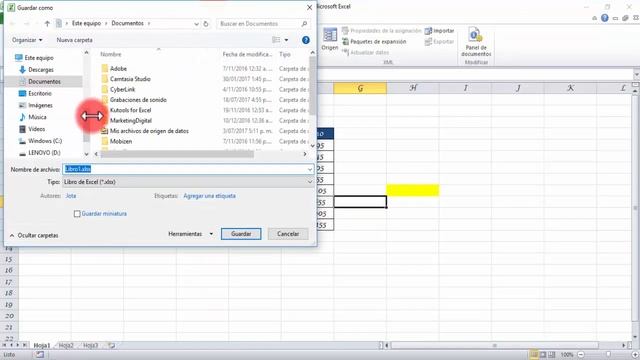Click the search magnifier in Buscar en Documentos
Screen dimensions: 640x360
[304, 24]
